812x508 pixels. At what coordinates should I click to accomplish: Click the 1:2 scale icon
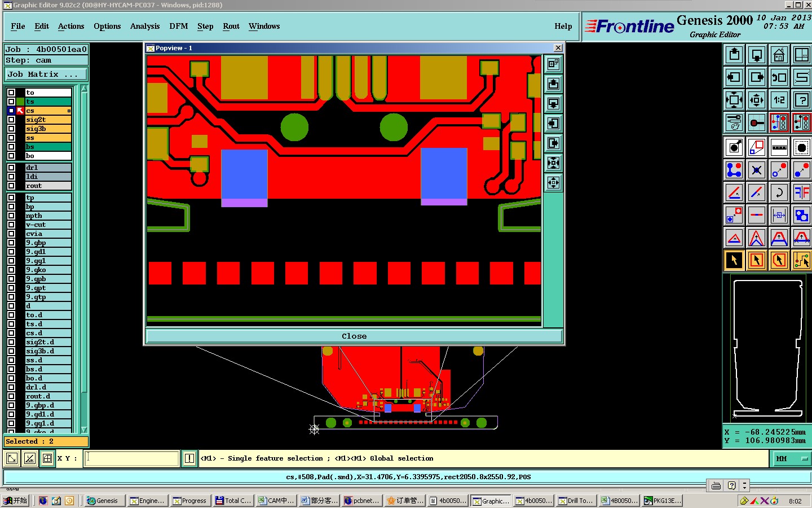click(779, 100)
